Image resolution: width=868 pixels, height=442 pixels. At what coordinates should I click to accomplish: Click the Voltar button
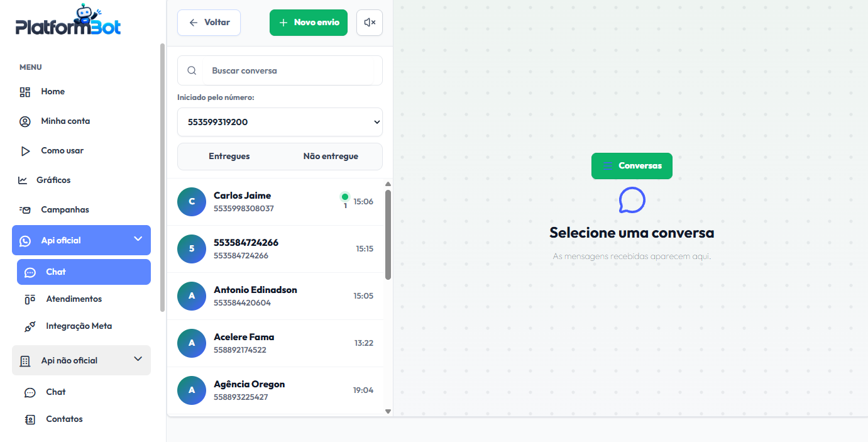(209, 23)
